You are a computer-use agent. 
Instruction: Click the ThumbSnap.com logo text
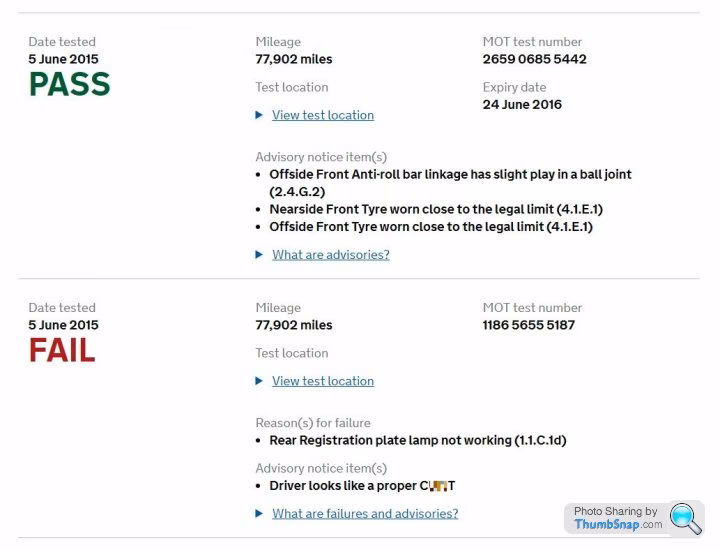618,525
